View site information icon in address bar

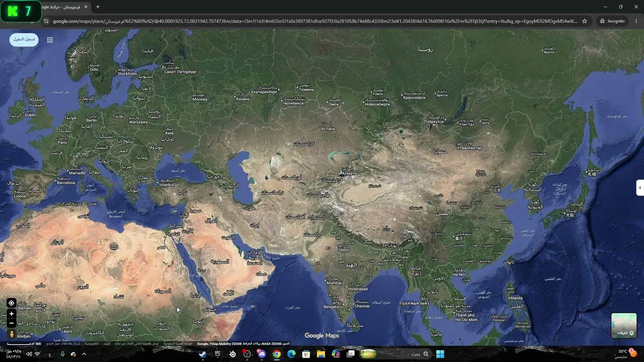pyautogui.click(x=46, y=21)
